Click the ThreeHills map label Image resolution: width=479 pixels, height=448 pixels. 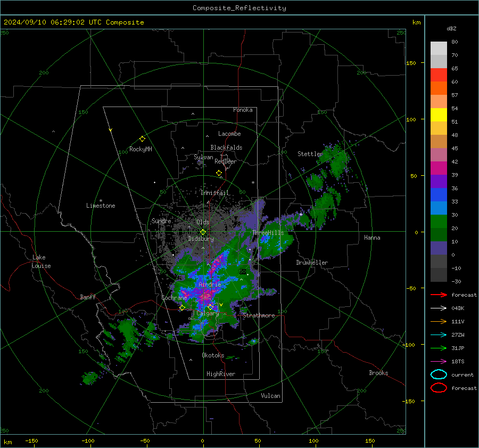tap(268, 233)
